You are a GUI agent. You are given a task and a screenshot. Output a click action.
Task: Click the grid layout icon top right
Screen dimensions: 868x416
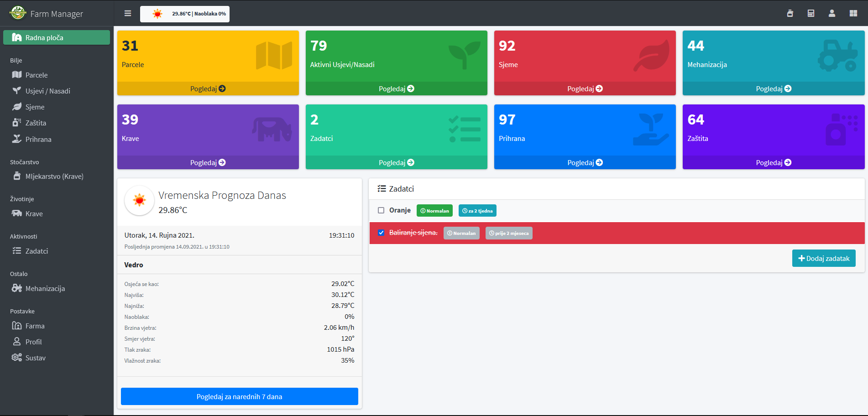[x=853, y=14]
